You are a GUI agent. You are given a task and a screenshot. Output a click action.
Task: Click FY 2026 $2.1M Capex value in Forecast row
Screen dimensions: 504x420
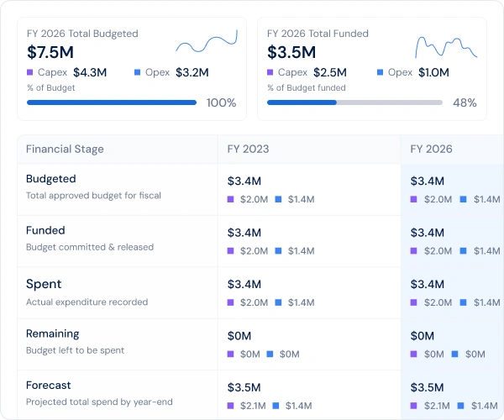[437, 406]
